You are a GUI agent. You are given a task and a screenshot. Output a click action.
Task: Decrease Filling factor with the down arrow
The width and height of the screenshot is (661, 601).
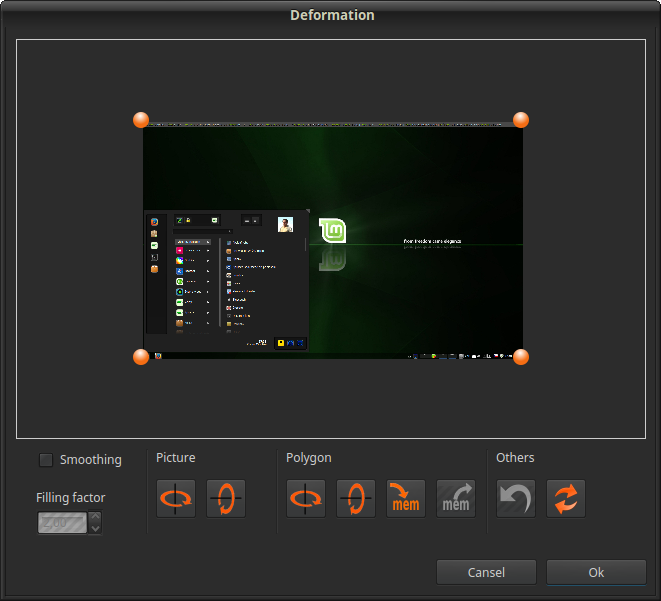point(96,528)
